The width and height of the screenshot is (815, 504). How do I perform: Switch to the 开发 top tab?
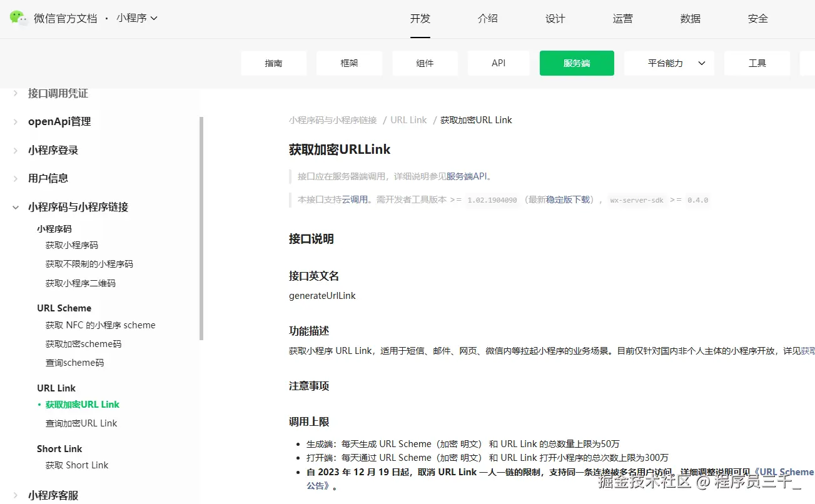tap(420, 19)
